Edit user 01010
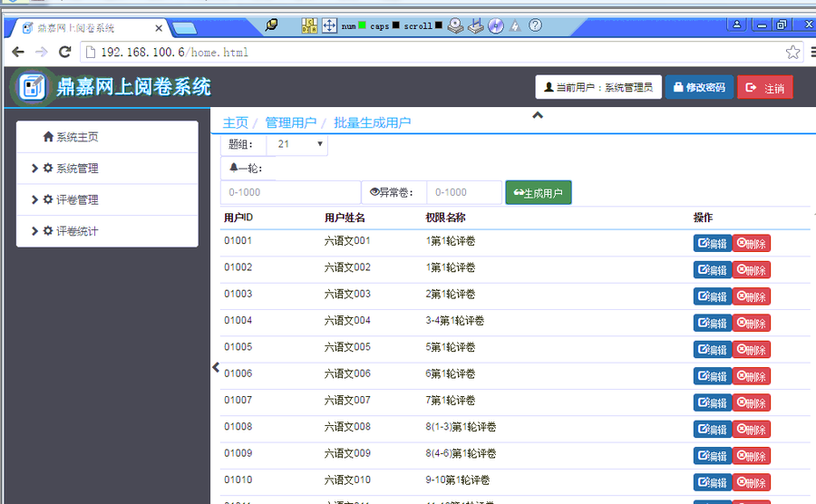 (x=713, y=482)
